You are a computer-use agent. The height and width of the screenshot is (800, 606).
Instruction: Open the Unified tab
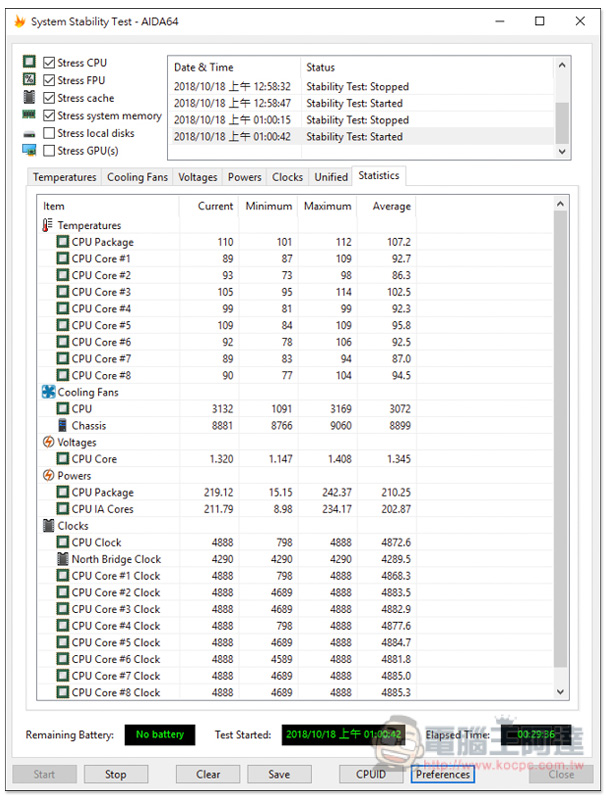coord(331,177)
